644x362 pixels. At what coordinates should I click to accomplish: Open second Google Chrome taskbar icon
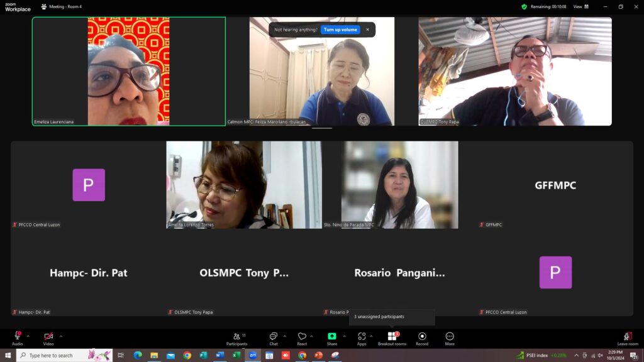tap(302, 355)
